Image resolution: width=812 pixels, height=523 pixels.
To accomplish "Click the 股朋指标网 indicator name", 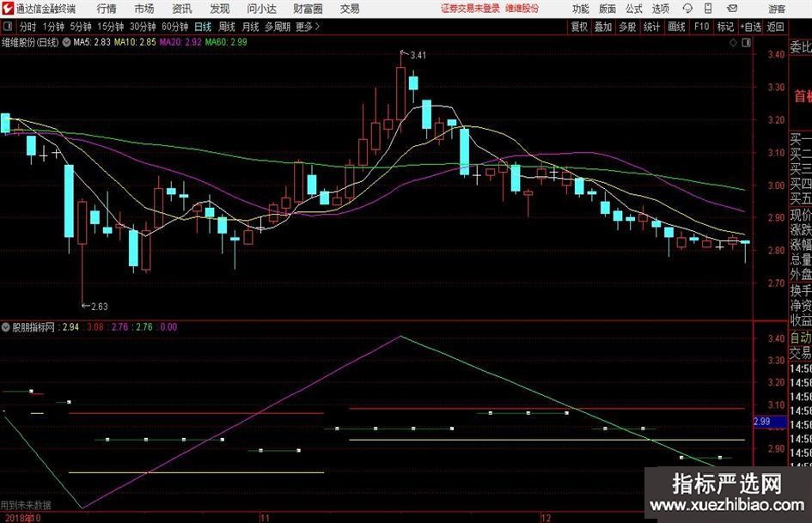I will coord(34,327).
